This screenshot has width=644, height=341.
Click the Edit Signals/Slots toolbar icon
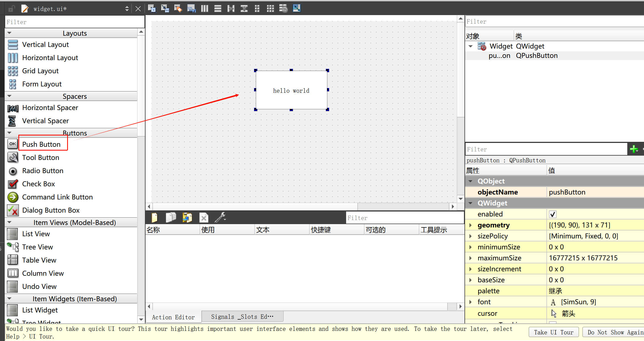click(x=165, y=9)
